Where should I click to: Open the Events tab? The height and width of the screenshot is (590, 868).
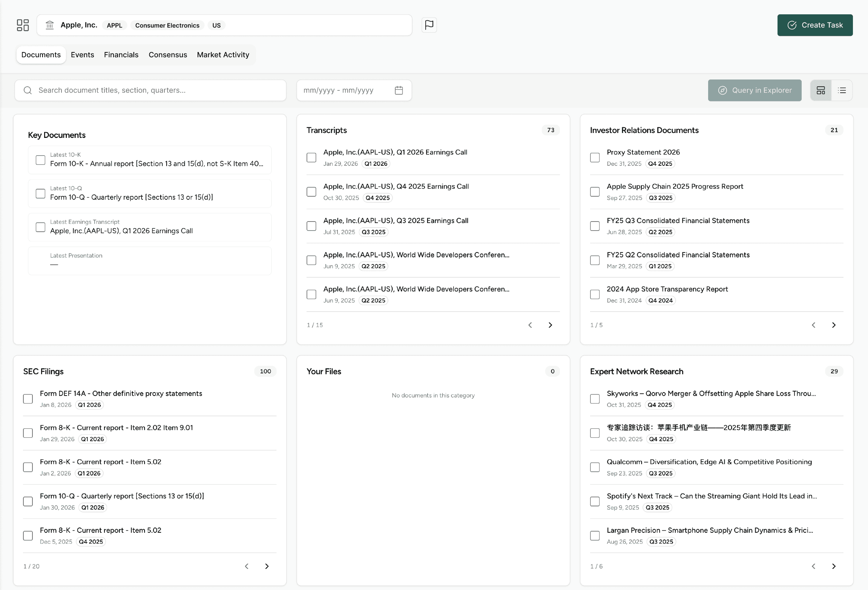tap(83, 55)
